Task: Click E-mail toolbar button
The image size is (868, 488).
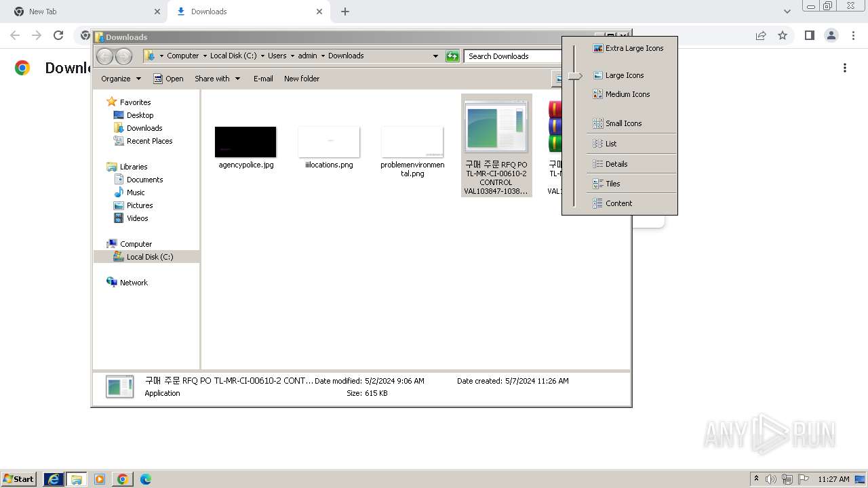Action: [263, 79]
